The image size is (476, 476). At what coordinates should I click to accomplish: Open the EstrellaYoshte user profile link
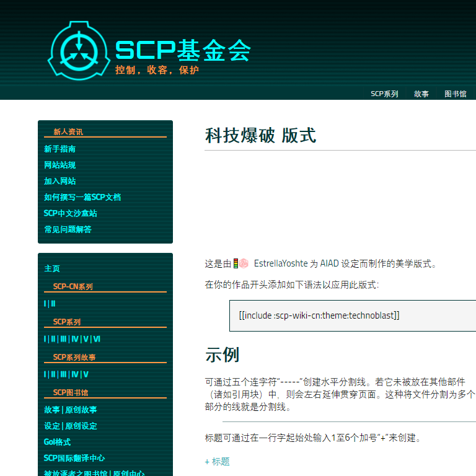[281, 263]
